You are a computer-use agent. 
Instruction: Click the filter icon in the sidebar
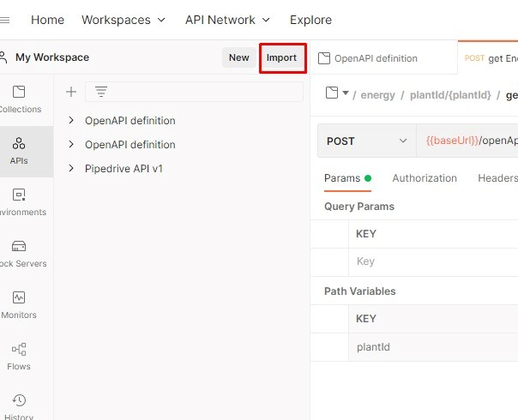coord(100,92)
